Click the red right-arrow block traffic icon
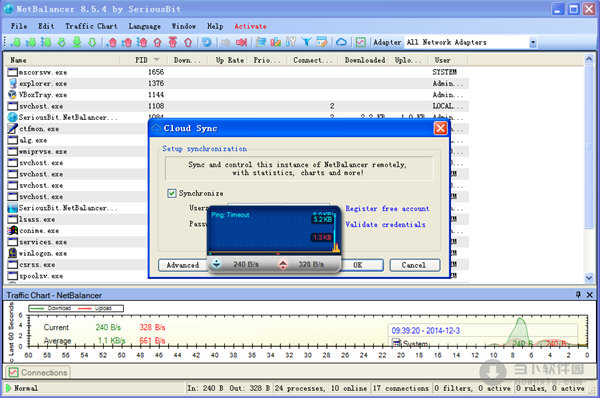The height and width of the screenshot is (398, 600). point(241,42)
